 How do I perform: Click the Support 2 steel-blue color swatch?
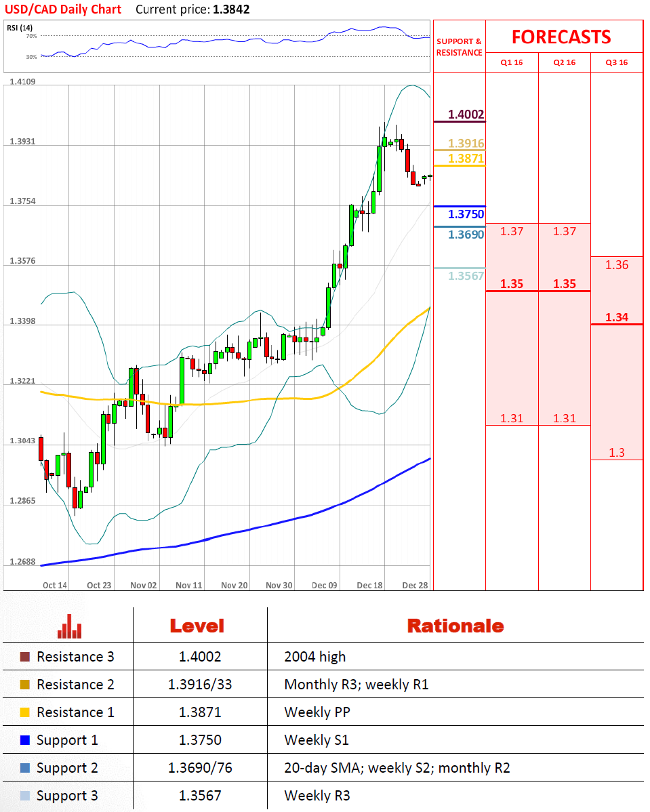[x=25, y=768]
